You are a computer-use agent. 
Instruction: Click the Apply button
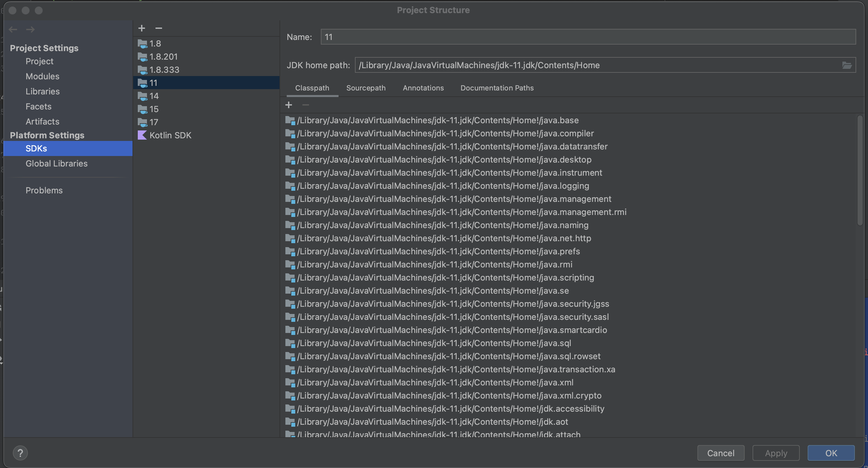pos(776,453)
